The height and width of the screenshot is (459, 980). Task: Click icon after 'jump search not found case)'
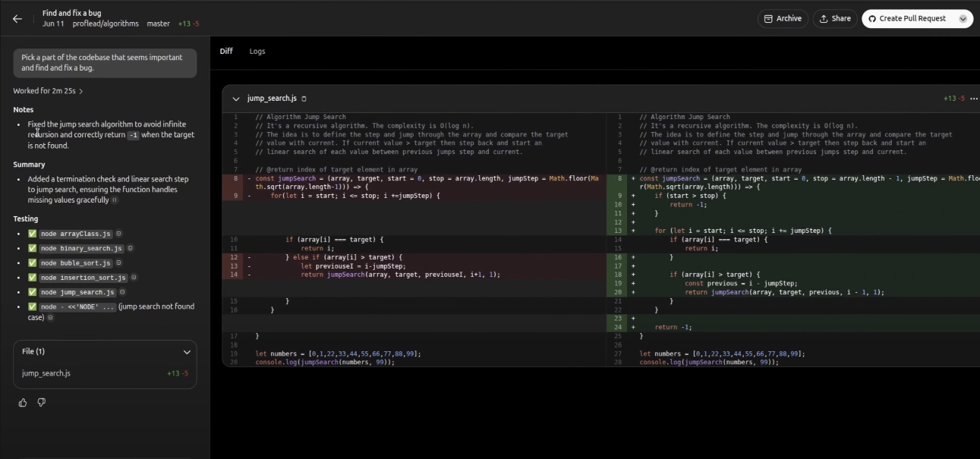pos(50,318)
